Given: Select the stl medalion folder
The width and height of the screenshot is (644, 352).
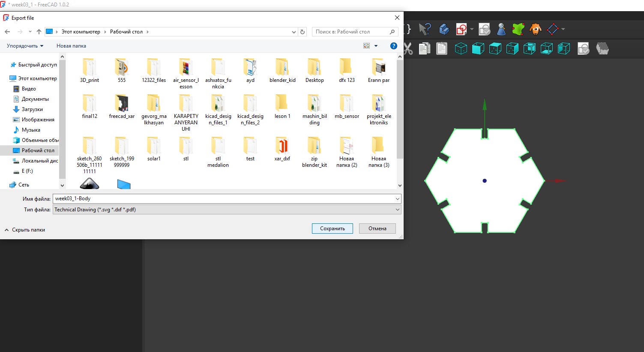Looking at the screenshot, I should point(218,153).
